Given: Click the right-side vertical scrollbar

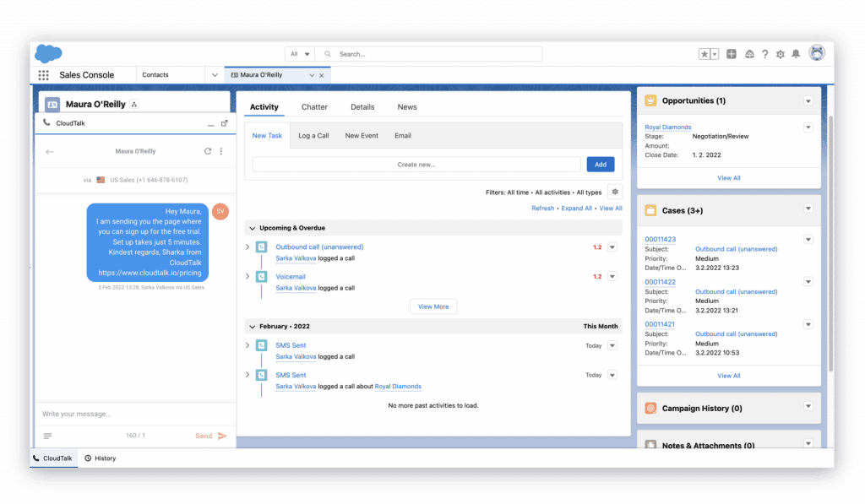Looking at the screenshot, I should 830,242.
